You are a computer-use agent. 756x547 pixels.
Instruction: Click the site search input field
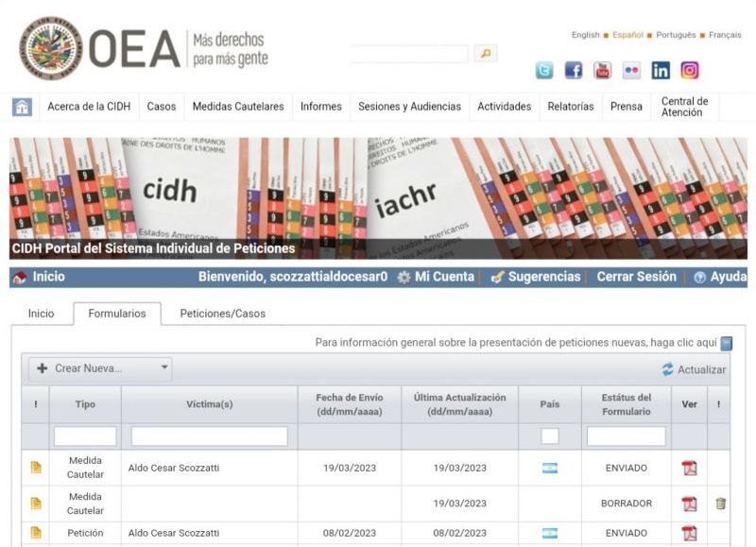[409, 54]
